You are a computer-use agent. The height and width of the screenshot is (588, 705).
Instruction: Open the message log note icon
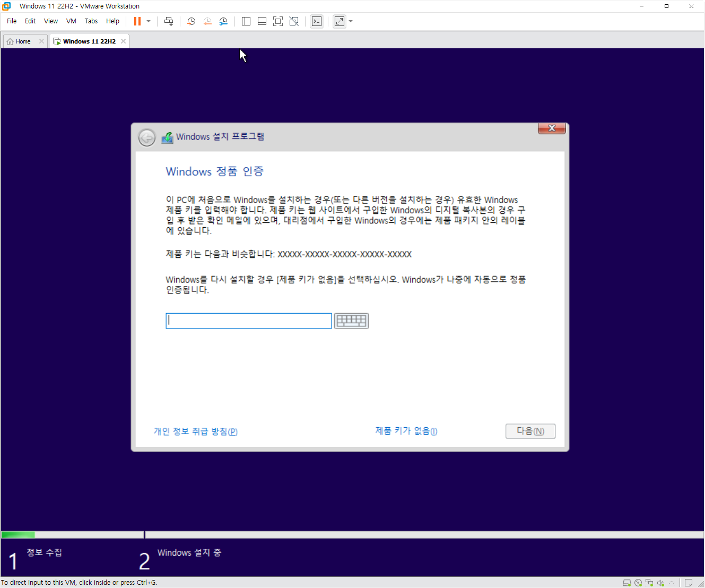689,583
